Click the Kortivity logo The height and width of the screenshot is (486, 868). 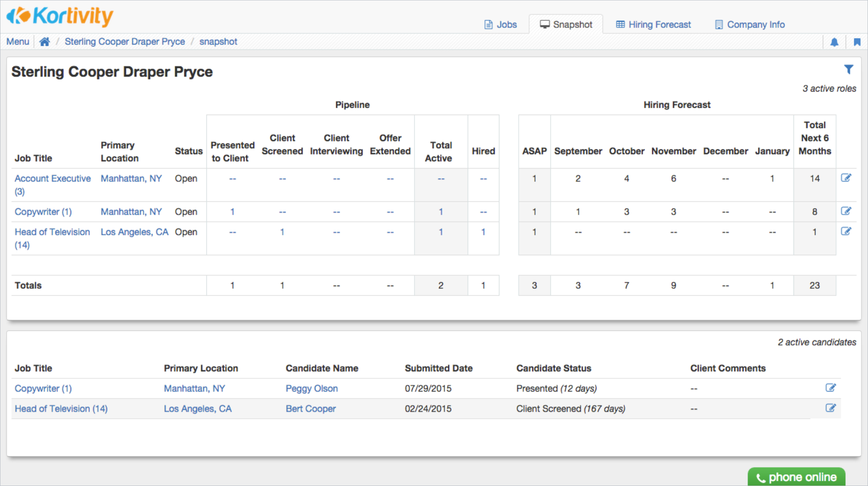pyautogui.click(x=60, y=16)
